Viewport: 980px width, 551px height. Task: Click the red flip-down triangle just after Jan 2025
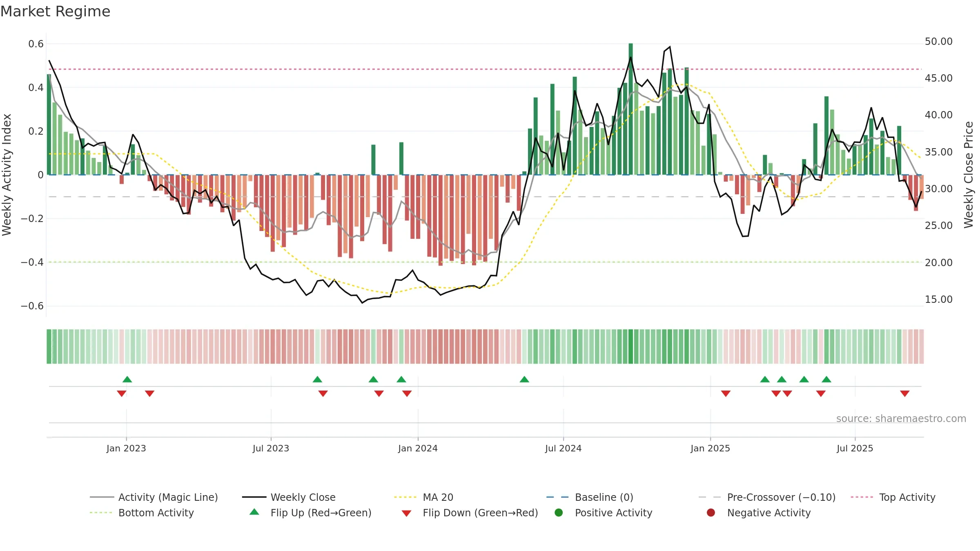726,393
